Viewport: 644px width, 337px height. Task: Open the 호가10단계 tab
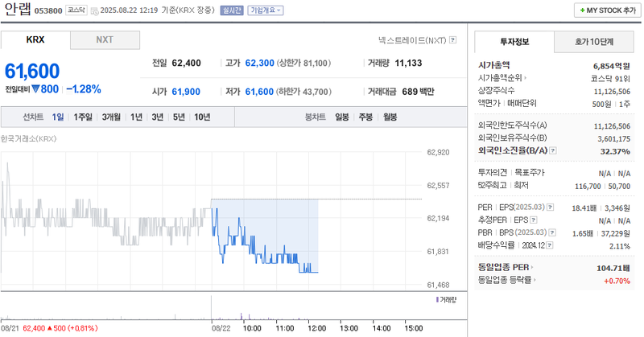point(594,42)
